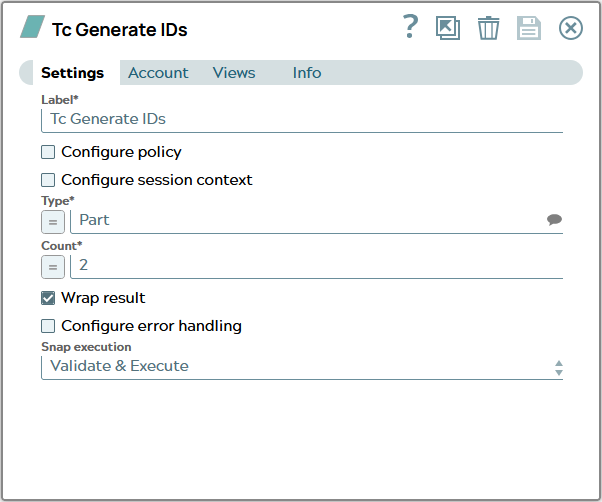This screenshot has width=602, height=502.
Task: Switch to the Info tab
Action: (307, 73)
